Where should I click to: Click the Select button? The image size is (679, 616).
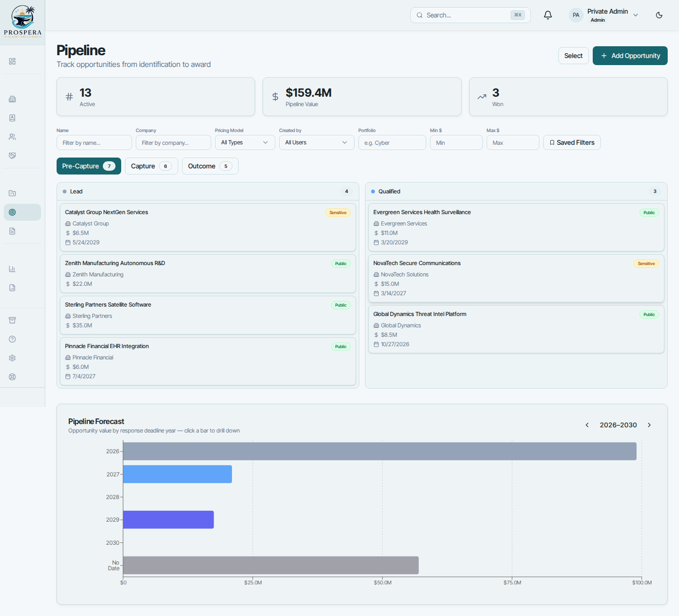click(x=573, y=56)
